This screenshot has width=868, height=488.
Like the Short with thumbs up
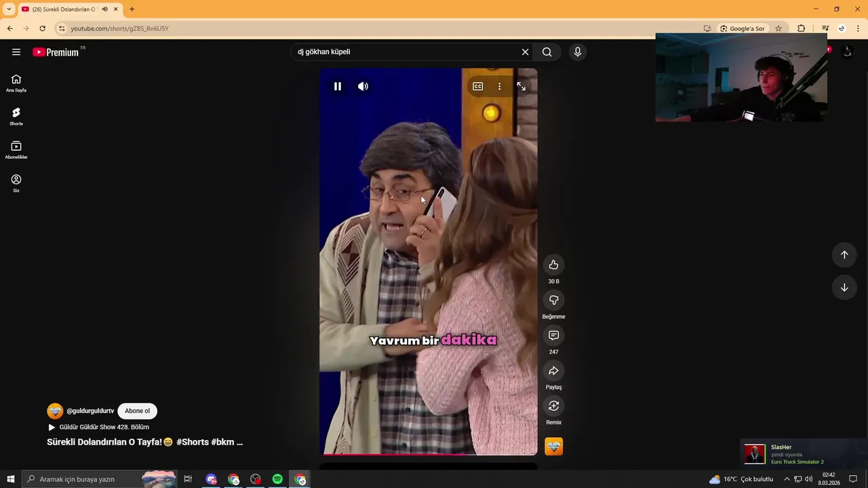(553, 264)
